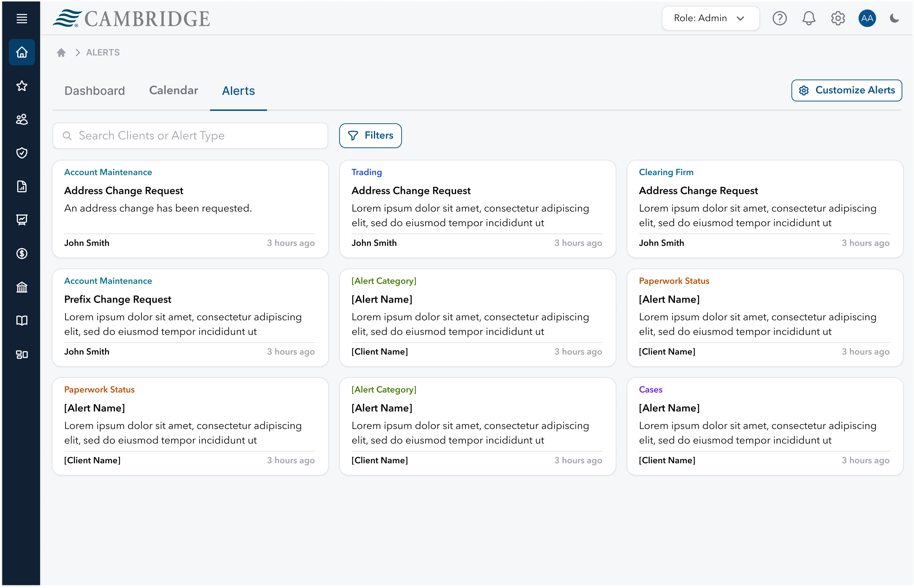Image resolution: width=914 pixels, height=588 pixels.
Task: Click the Clearing Firm category label
Action: tap(666, 172)
